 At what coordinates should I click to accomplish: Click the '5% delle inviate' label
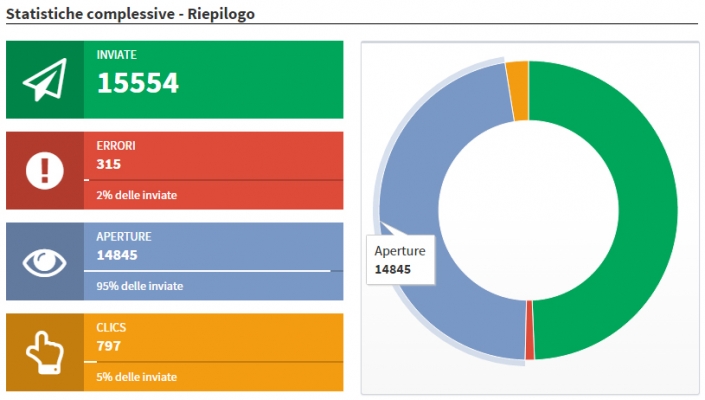point(136,377)
